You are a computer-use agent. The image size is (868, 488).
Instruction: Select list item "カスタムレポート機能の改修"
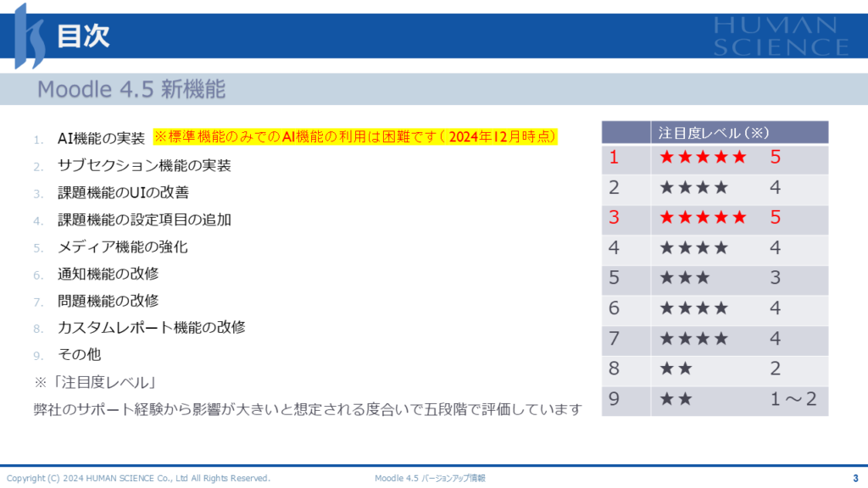click(x=152, y=328)
